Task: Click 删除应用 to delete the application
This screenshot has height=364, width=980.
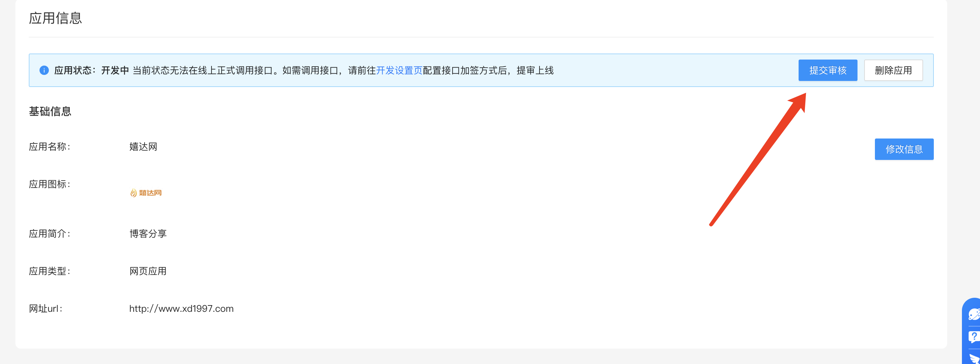Action: (x=893, y=70)
